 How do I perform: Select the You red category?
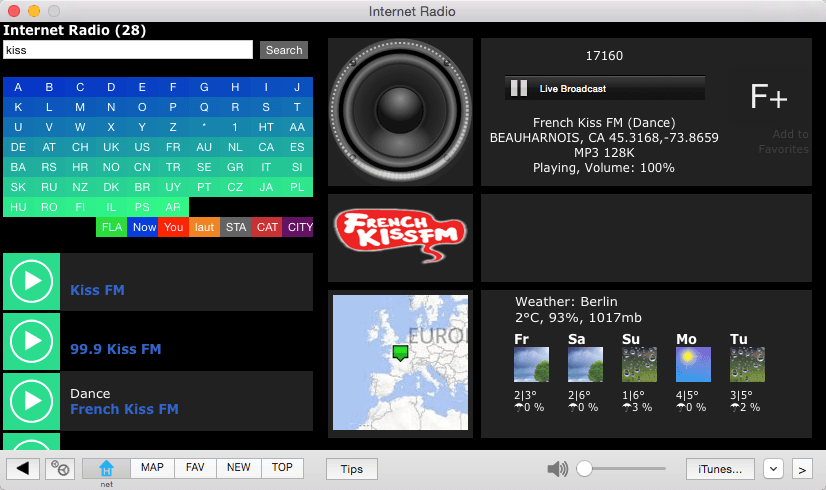tap(173, 227)
